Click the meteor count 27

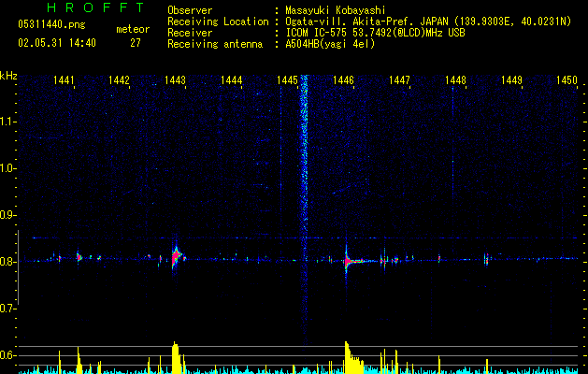[136, 43]
